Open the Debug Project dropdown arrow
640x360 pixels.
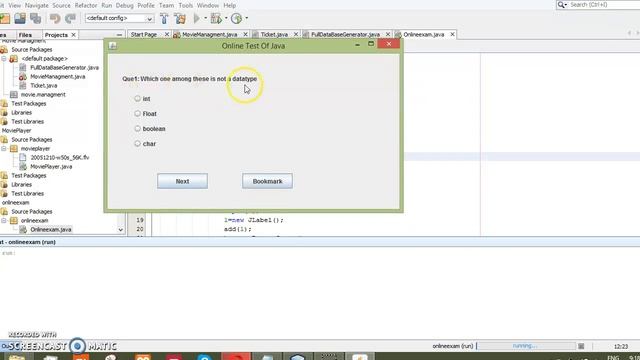click(x=226, y=18)
